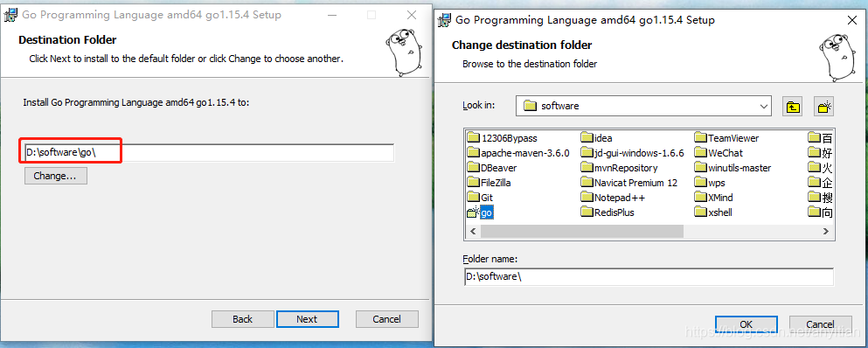868x348 pixels.
Task: Select the TeamViewer folder
Action: [727, 138]
